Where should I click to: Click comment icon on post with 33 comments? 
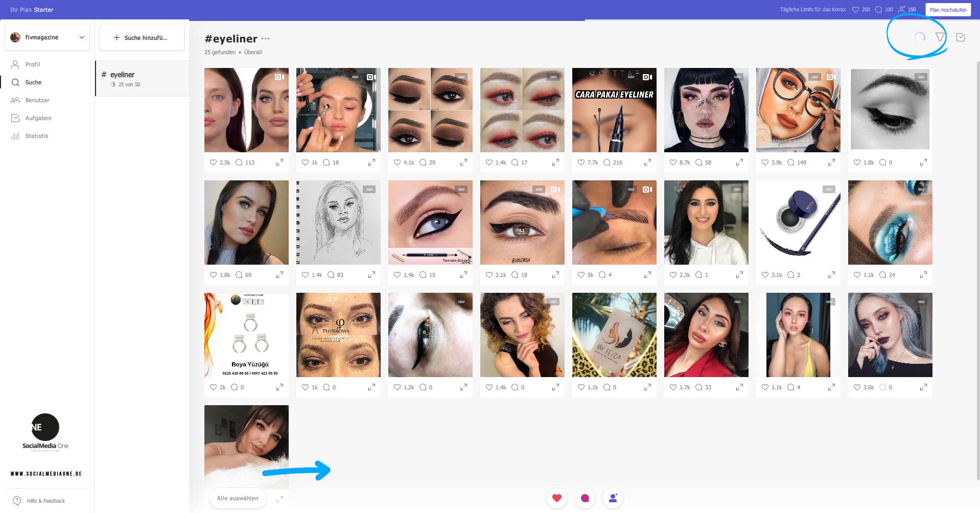(698, 387)
